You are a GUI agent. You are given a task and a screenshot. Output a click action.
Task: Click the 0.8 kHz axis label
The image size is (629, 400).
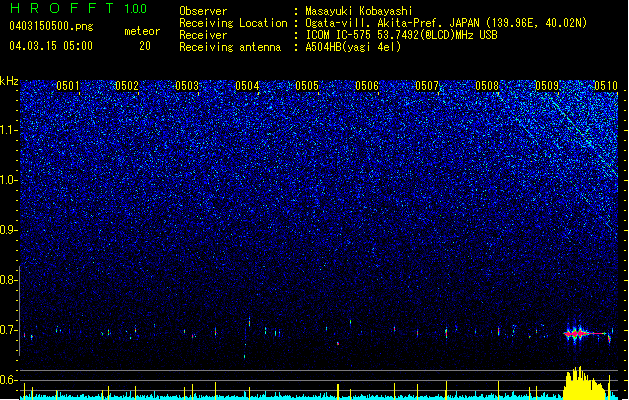[9, 280]
